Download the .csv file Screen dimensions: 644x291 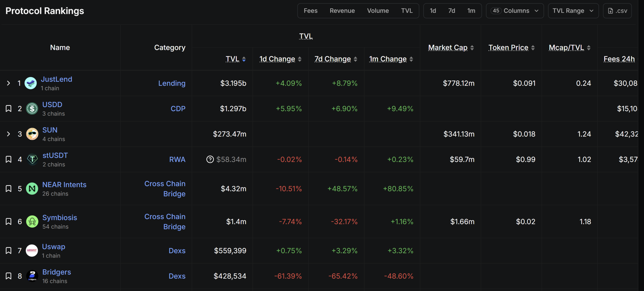coord(617,11)
